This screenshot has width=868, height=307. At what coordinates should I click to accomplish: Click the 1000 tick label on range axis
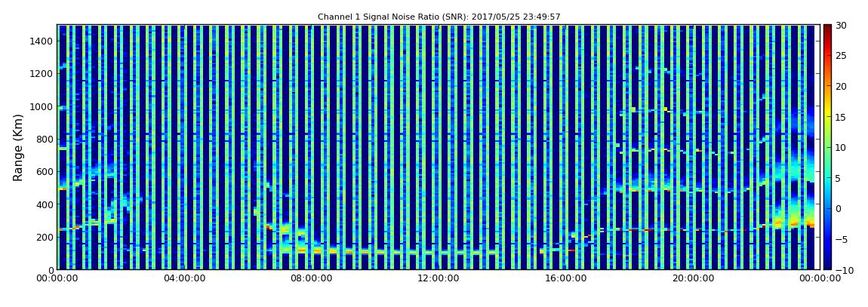(42, 106)
